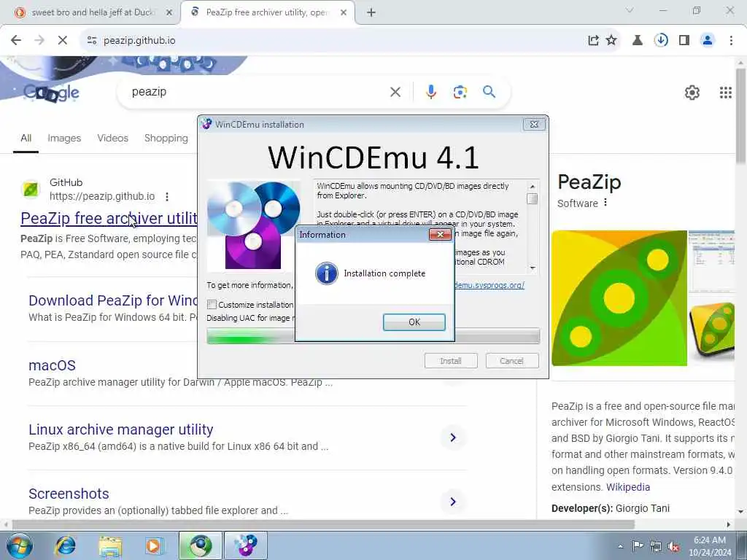This screenshot has height=560, width=747.
Task: Click scroll down arrow in WinCDEmu description
Action: pyautogui.click(x=533, y=268)
